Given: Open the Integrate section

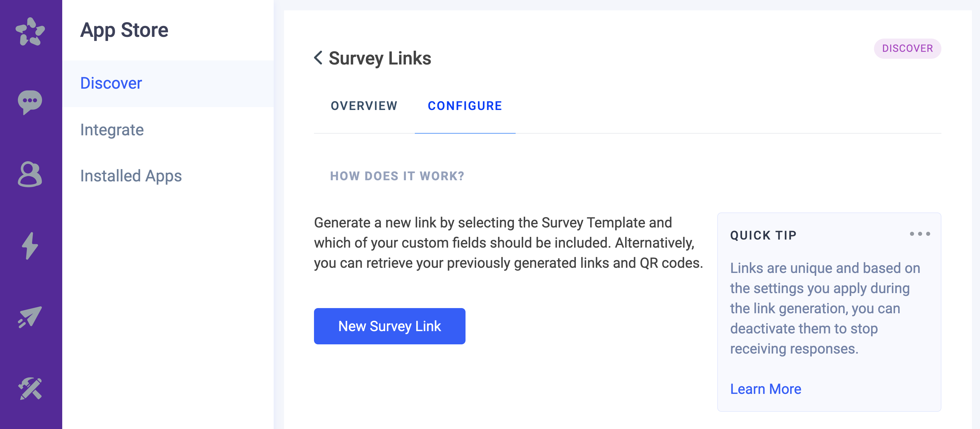Looking at the screenshot, I should pyautogui.click(x=112, y=130).
